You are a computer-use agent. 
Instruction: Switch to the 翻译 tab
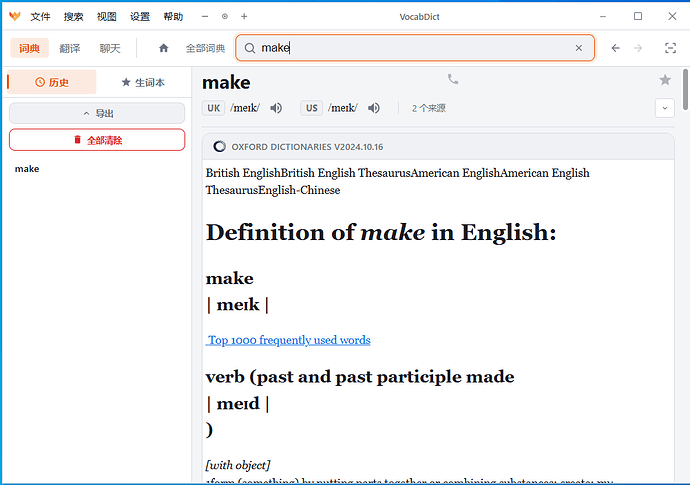(x=70, y=48)
